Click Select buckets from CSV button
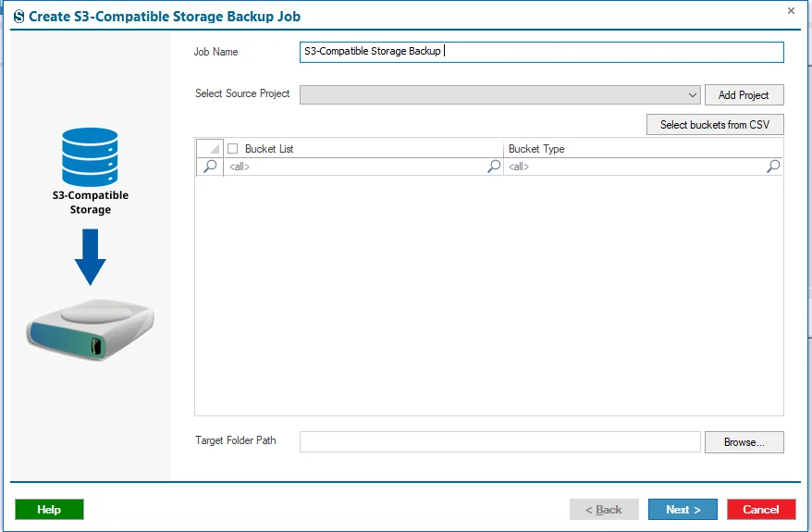This screenshot has width=812, height=532. [x=715, y=124]
